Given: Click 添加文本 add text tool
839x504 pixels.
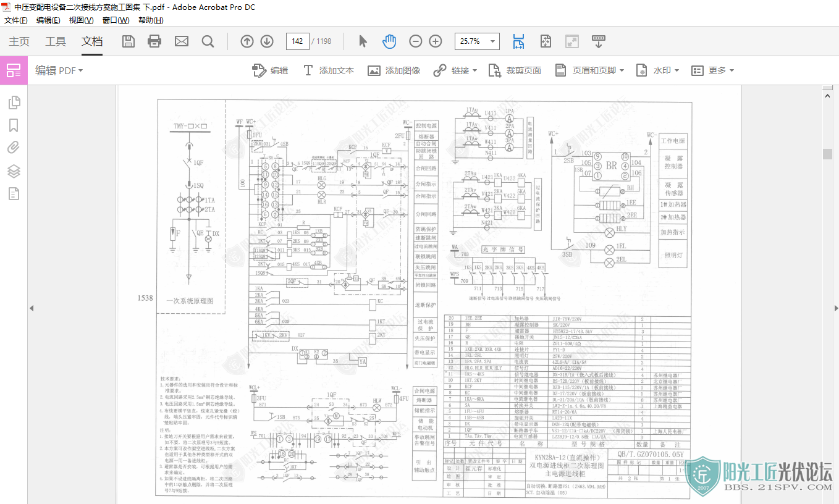Looking at the screenshot, I should pyautogui.click(x=328, y=70).
